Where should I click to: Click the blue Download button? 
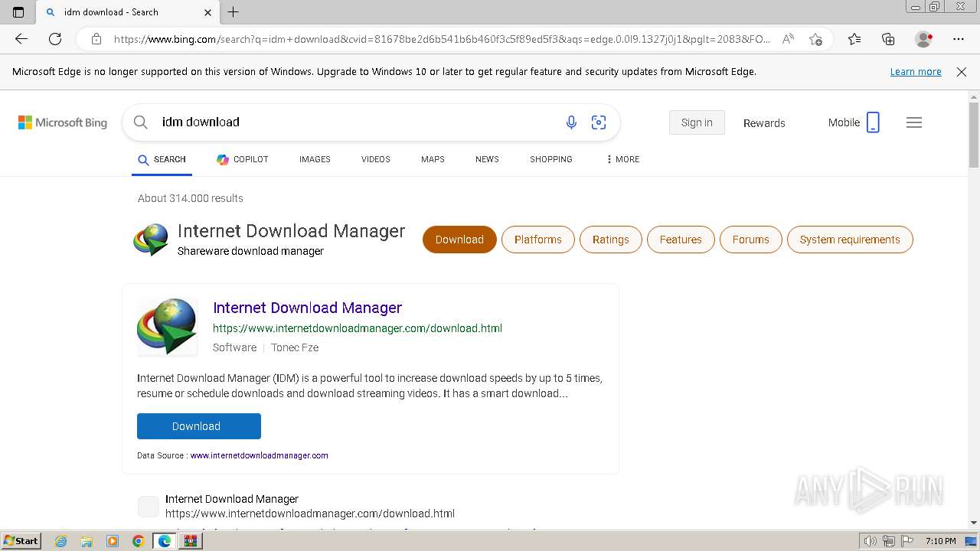point(199,426)
